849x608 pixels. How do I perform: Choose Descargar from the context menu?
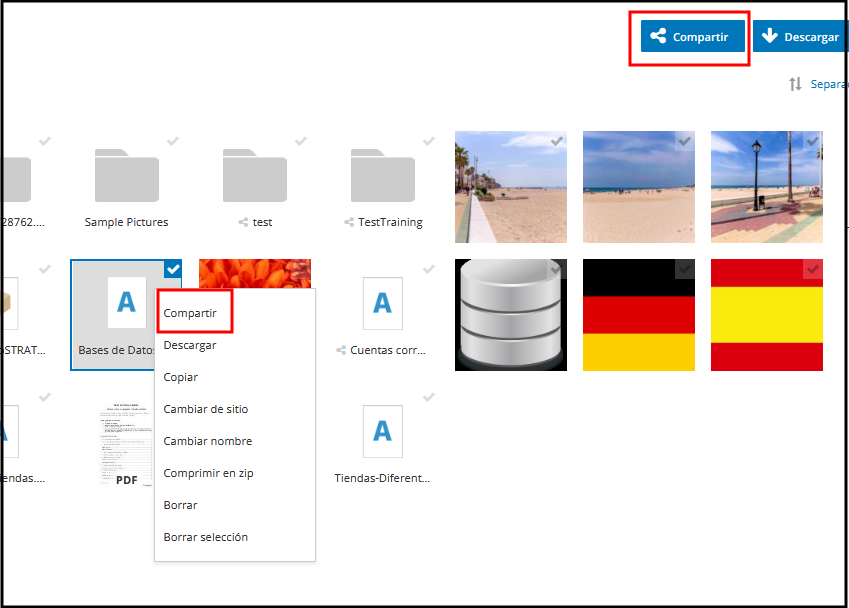tap(190, 345)
